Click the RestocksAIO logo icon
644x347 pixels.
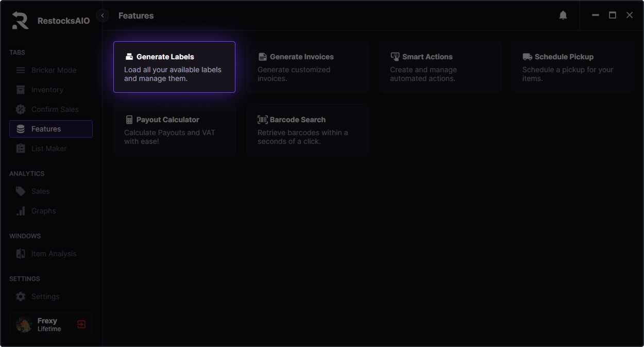(x=21, y=20)
